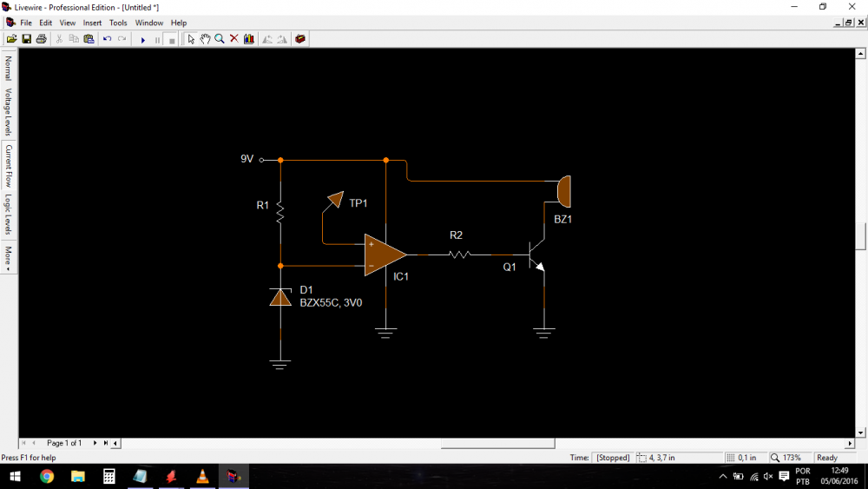The image size is (868, 489).
Task: Open a file with the folder icon
Action: [11, 39]
